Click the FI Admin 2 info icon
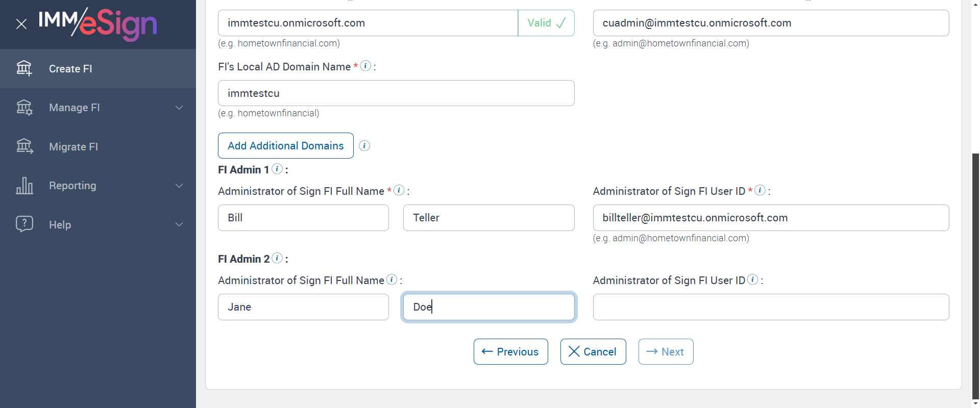This screenshot has width=980, height=408. tap(277, 258)
